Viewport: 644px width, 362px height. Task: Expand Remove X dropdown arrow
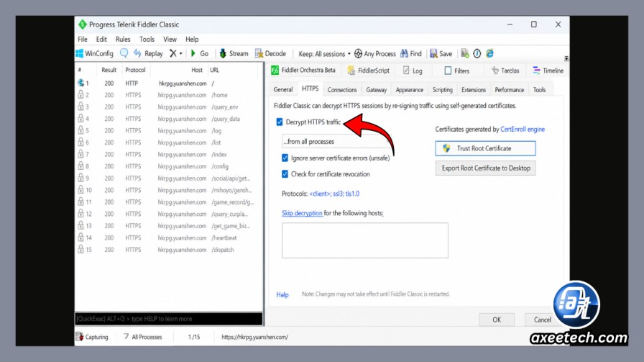click(180, 53)
